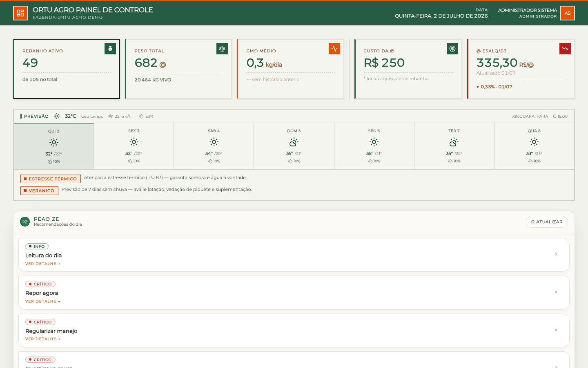Select the Custo da @ card
Image resolution: width=588 pixels, height=368 pixels.
point(408,69)
